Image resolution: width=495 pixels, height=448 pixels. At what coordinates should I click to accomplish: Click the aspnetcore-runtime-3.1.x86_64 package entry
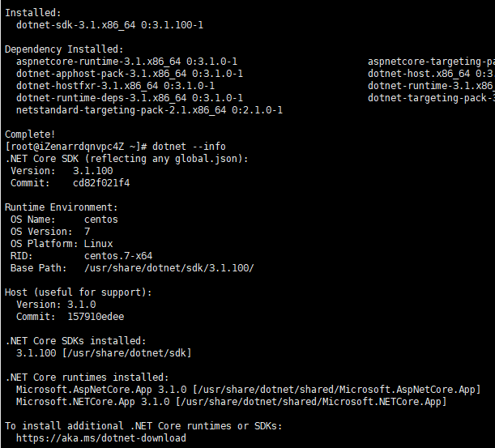(126, 62)
